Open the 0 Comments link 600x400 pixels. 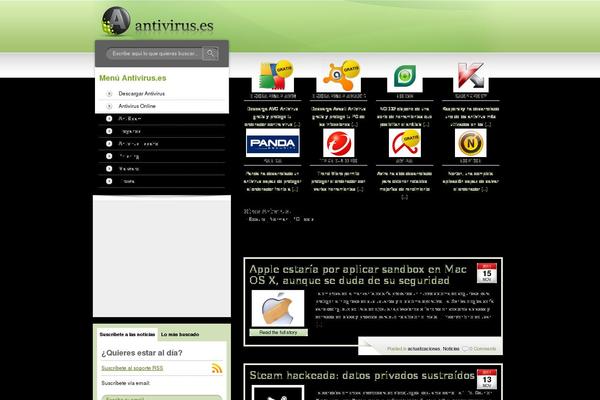(x=483, y=349)
